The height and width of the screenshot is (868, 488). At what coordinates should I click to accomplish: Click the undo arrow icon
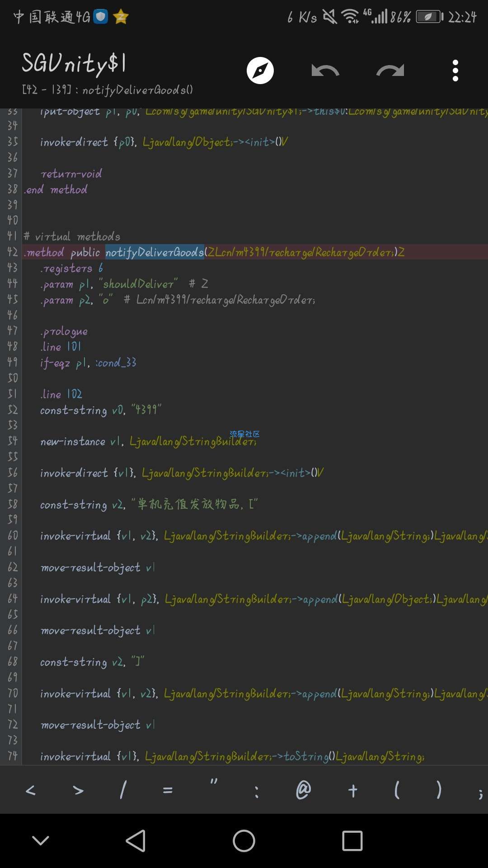[x=325, y=71]
